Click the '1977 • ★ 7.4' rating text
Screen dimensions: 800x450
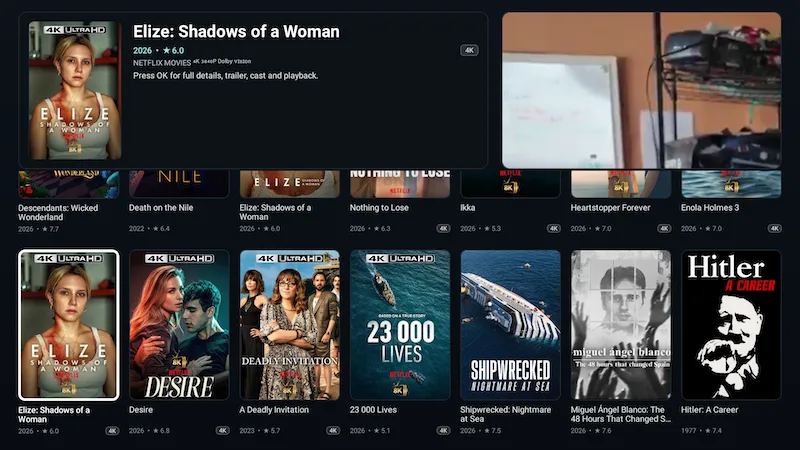pos(702,431)
